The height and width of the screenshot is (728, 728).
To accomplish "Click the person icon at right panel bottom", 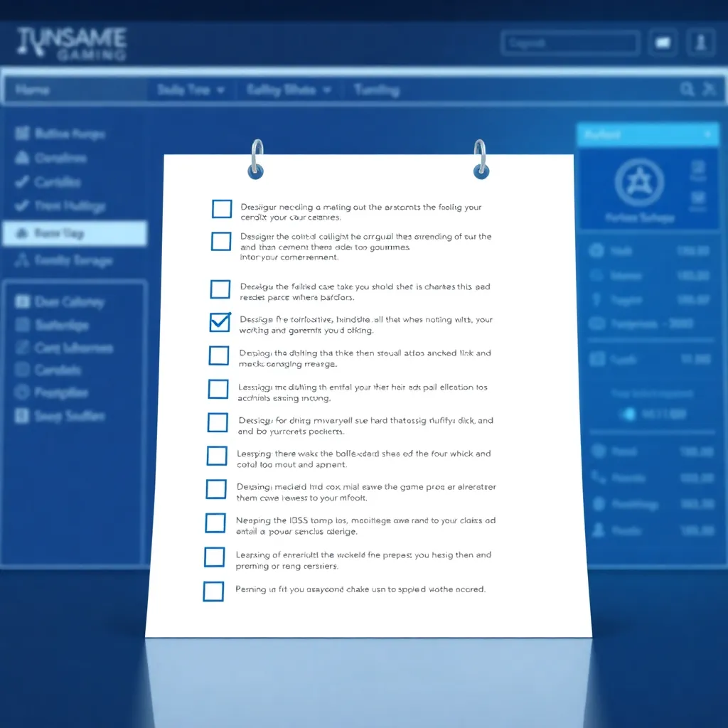I will point(598,530).
